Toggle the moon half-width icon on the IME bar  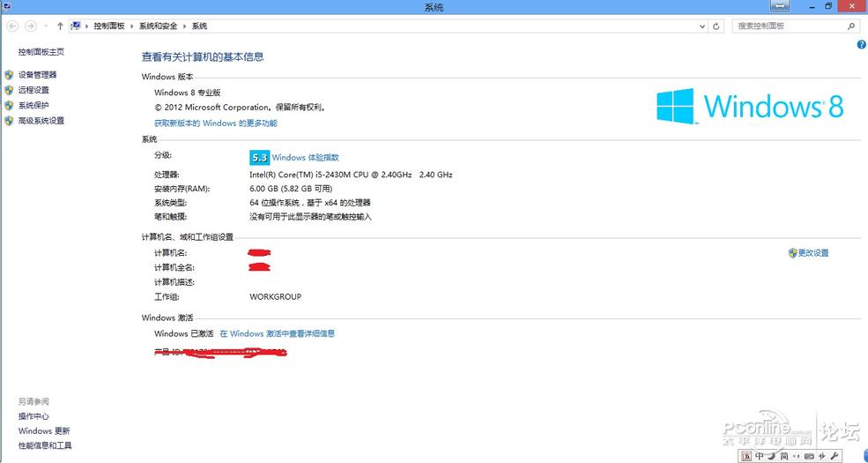tap(772, 456)
